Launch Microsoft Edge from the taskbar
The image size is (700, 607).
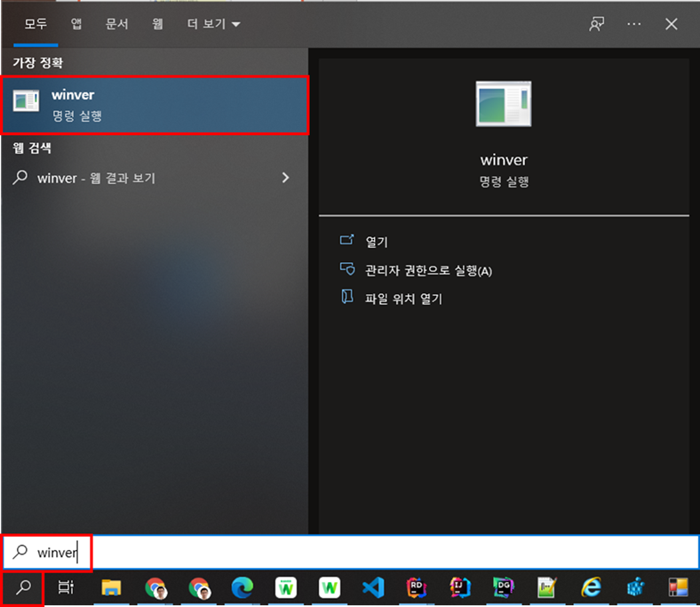click(x=243, y=587)
